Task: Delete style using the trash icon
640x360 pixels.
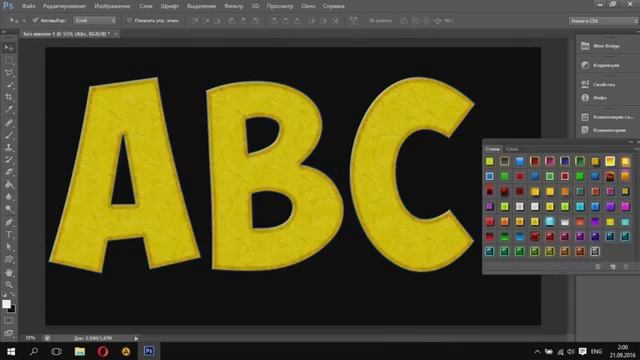Action: pyautogui.click(x=626, y=267)
